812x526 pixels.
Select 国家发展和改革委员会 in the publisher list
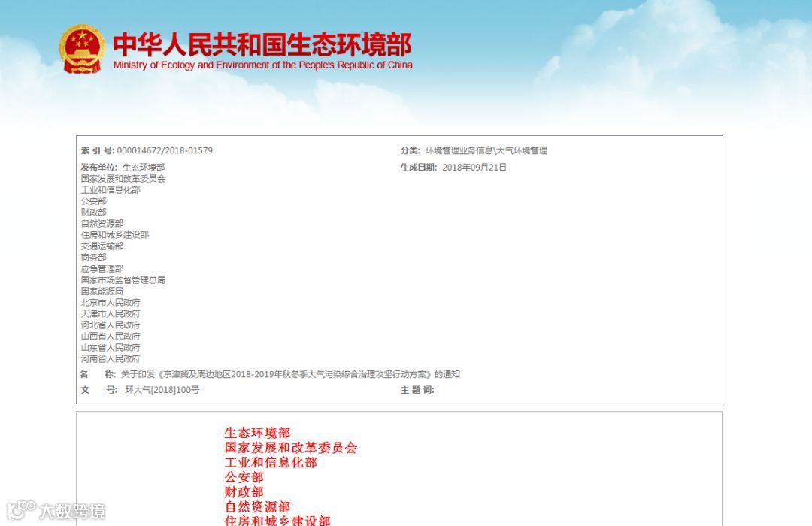123,179
